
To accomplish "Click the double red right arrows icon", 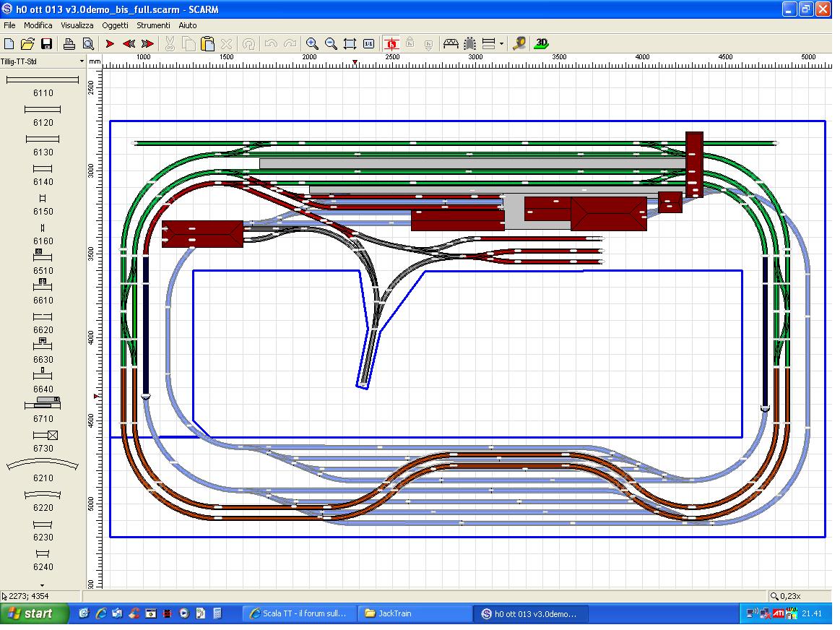I will (148, 44).
